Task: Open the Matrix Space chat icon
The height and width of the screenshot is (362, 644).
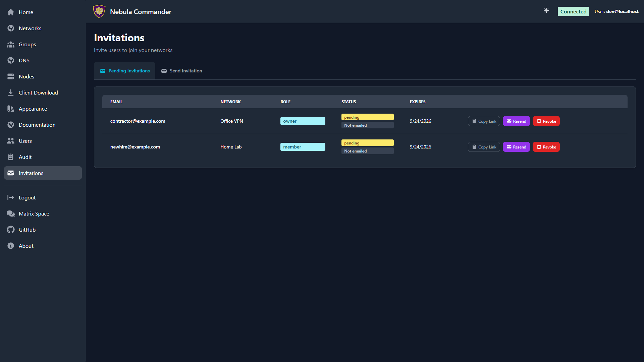Action: pyautogui.click(x=11, y=214)
